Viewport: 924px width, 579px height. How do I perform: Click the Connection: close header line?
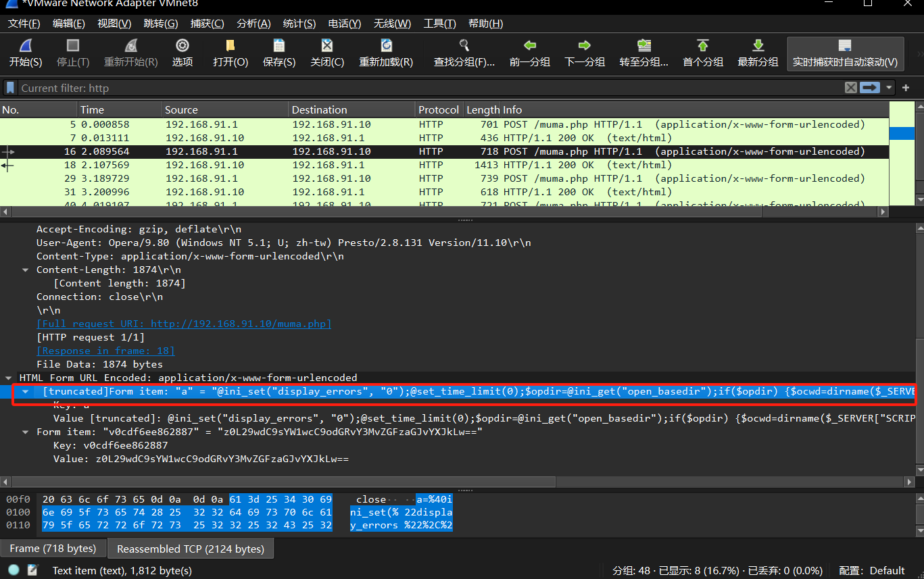pos(99,297)
